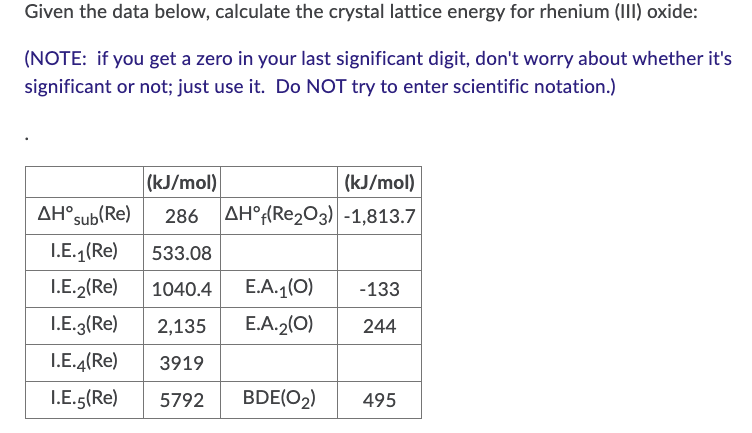Screen dimensions: 752x433
Task: Select the I.E.1(Re) label cell
Action: (84, 252)
